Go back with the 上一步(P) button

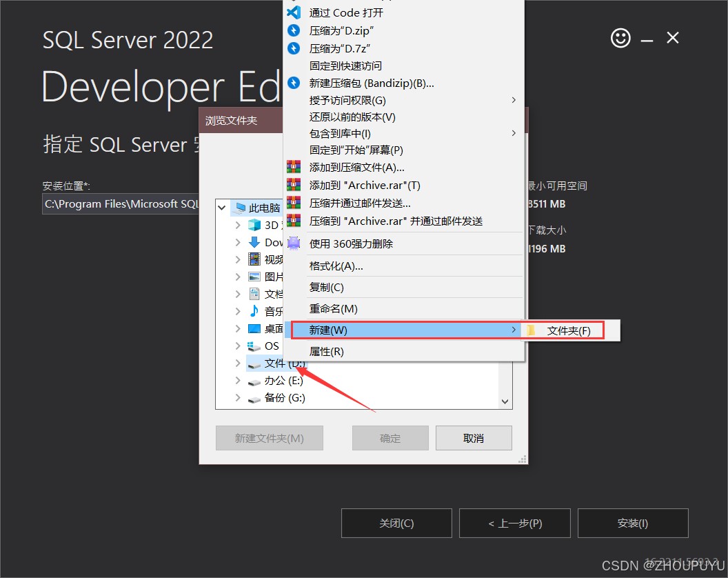pos(515,524)
